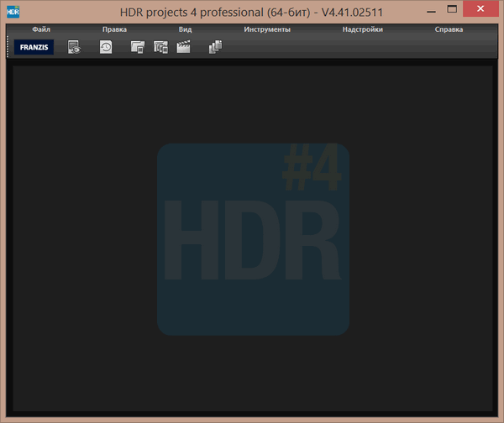Close the HDR projects 4 window
The height and width of the screenshot is (423, 504).
[480, 8]
